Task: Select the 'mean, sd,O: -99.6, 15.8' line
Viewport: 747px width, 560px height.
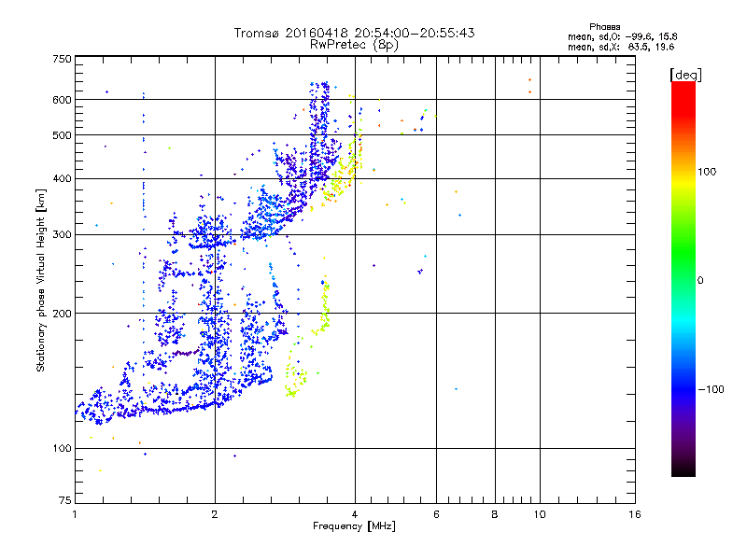Action: (622, 36)
